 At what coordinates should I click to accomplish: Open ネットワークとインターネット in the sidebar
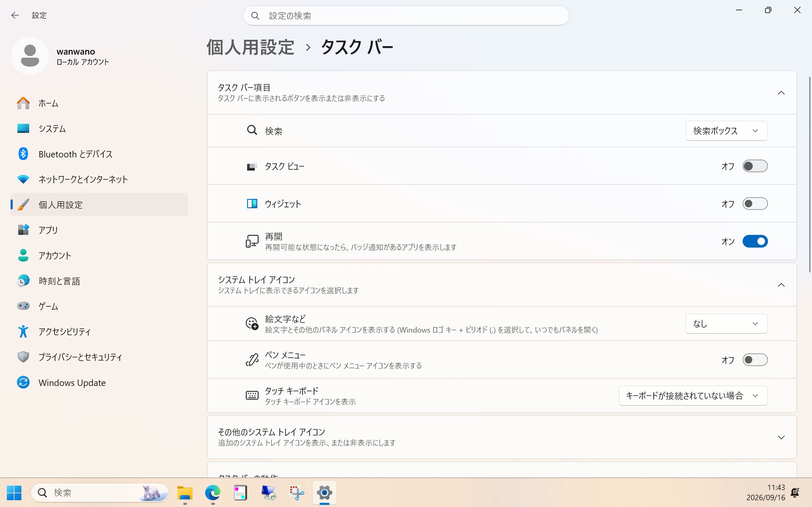99,179
